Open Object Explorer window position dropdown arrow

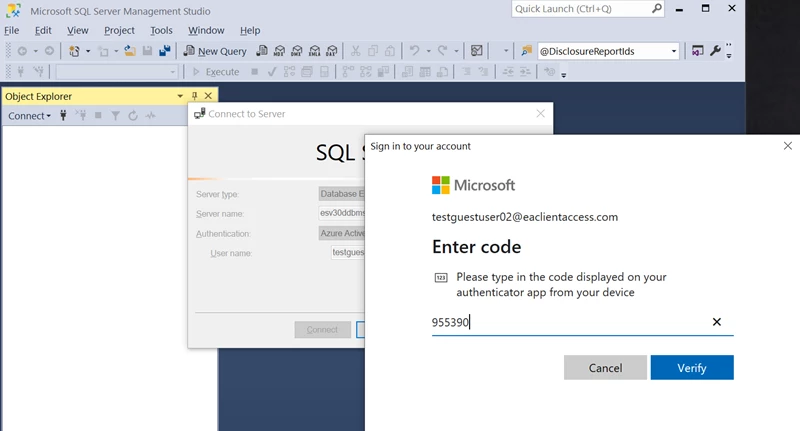(180, 96)
